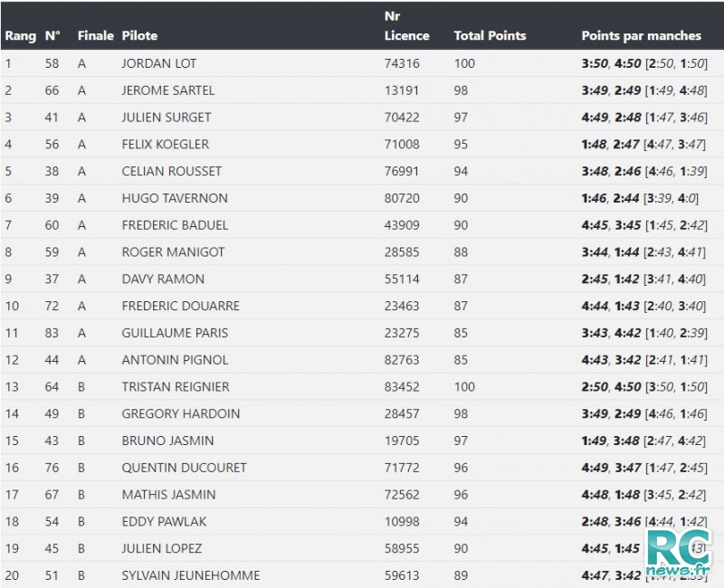Select pilot name JEROME SARTEL
724x588 pixels.
pyautogui.click(x=168, y=90)
